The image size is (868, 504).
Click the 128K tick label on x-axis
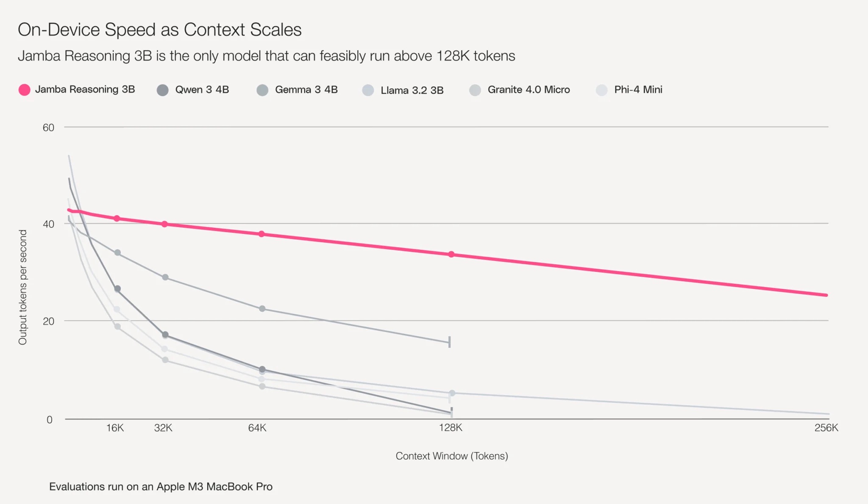(x=451, y=428)
